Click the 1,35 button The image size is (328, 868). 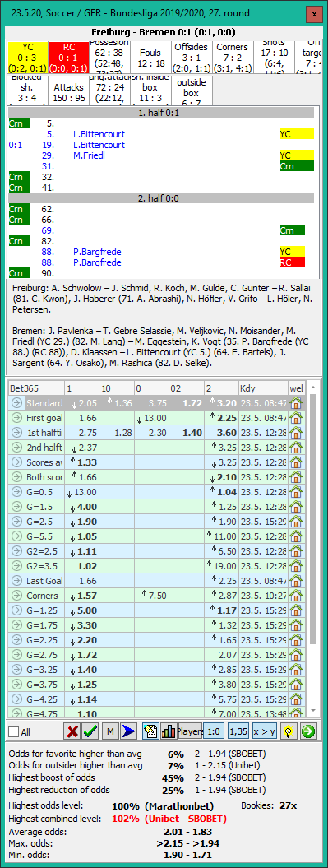[238, 731]
